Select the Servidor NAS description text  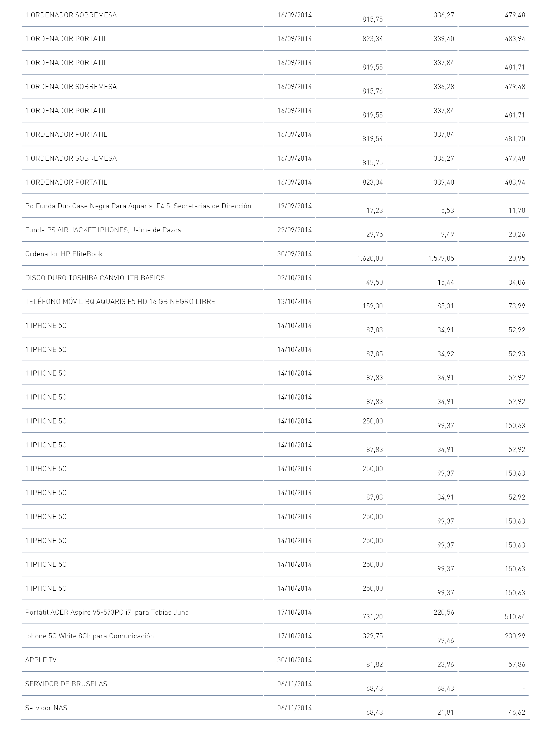(46, 708)
